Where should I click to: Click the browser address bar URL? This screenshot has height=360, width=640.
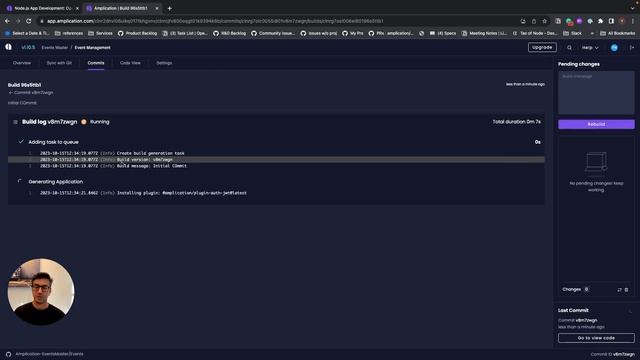tap(215, 21)
